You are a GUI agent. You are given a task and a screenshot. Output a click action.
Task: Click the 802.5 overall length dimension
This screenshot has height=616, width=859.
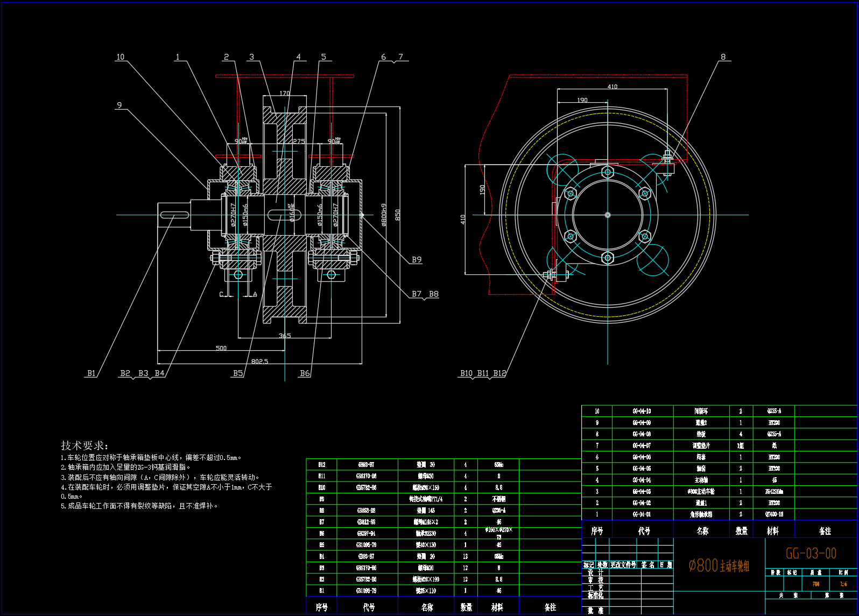point(259,361)
